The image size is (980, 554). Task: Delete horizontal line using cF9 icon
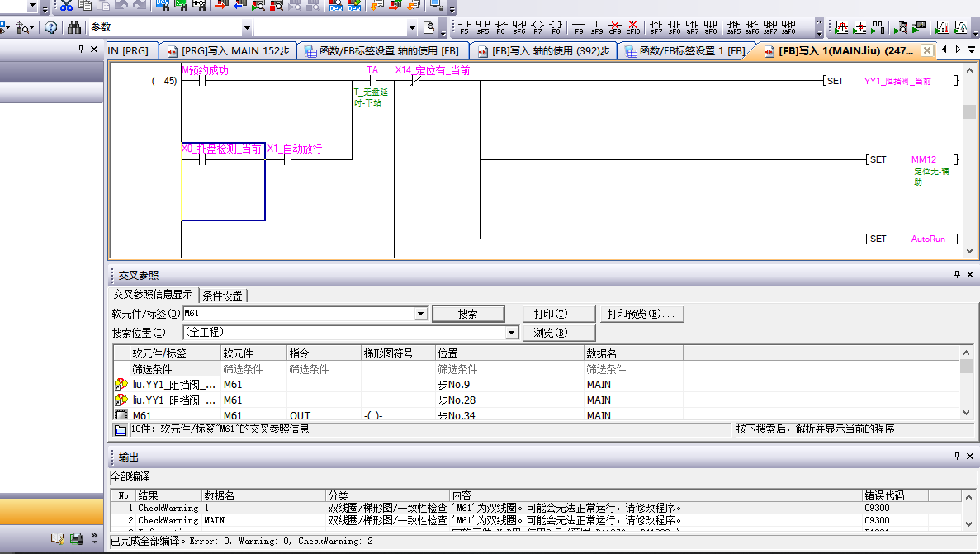(615, 27)
